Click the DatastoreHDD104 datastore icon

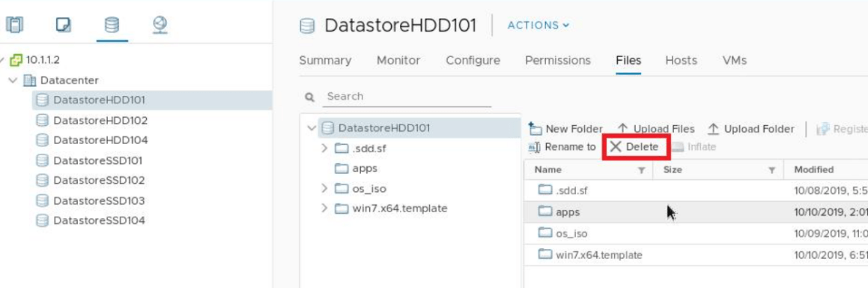[x=42, y=140]
